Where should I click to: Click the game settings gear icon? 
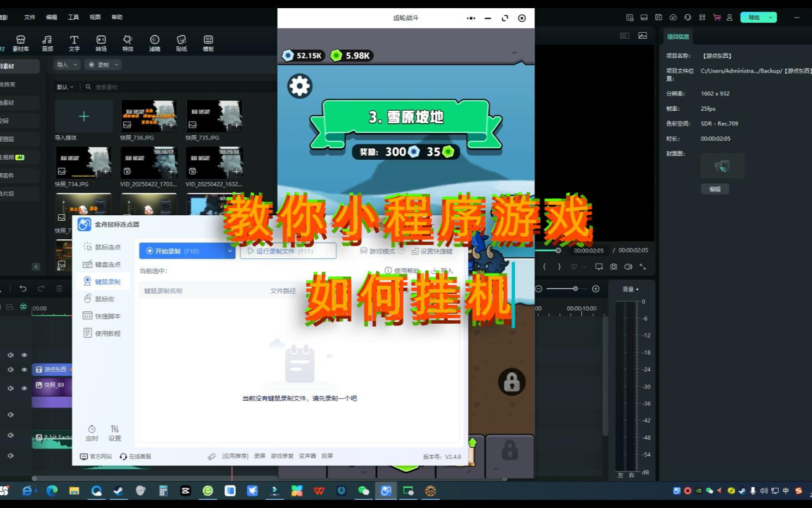(300, 86)
